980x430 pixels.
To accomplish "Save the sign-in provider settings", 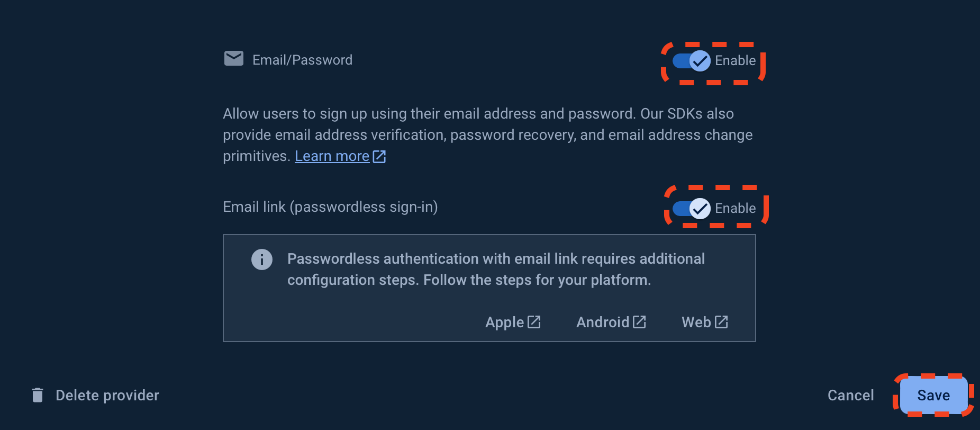I will (933, 396).
